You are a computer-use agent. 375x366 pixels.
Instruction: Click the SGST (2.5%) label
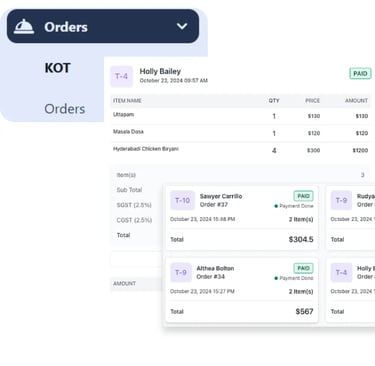point(134,205)
